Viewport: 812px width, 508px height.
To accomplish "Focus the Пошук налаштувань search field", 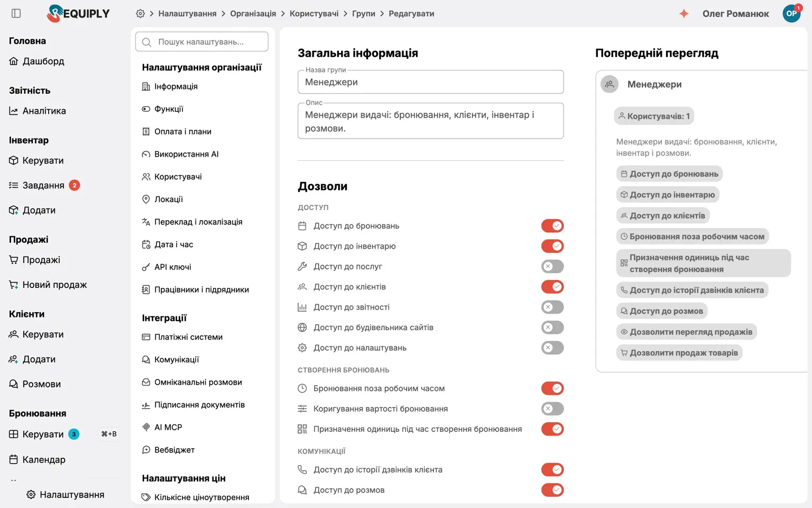I will click(x=202, y=42).
